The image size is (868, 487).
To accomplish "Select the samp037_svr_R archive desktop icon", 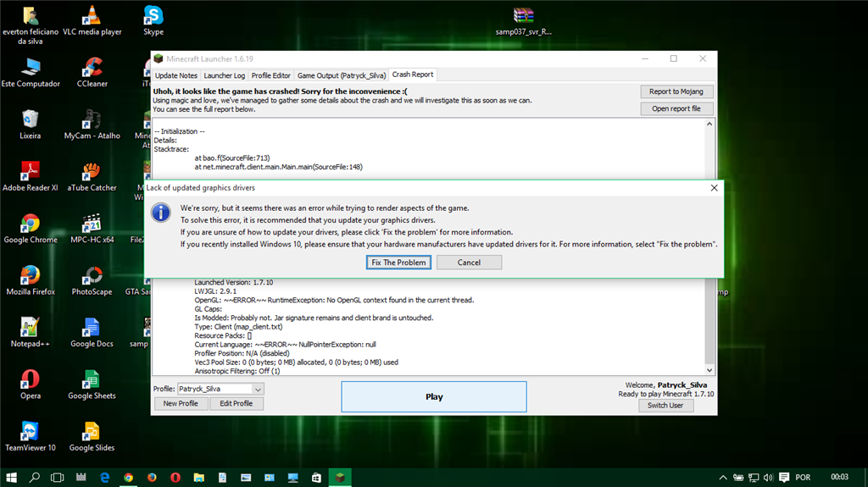I will point(523,21).
